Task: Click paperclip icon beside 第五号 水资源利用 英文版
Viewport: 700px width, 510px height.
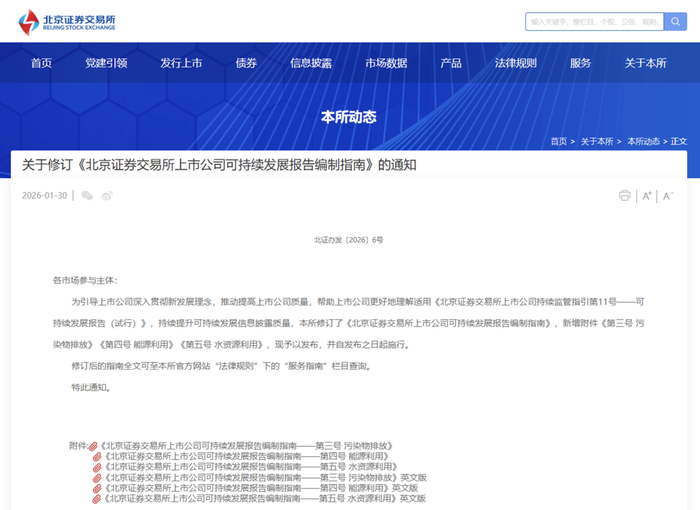Action: coord(97,499)
